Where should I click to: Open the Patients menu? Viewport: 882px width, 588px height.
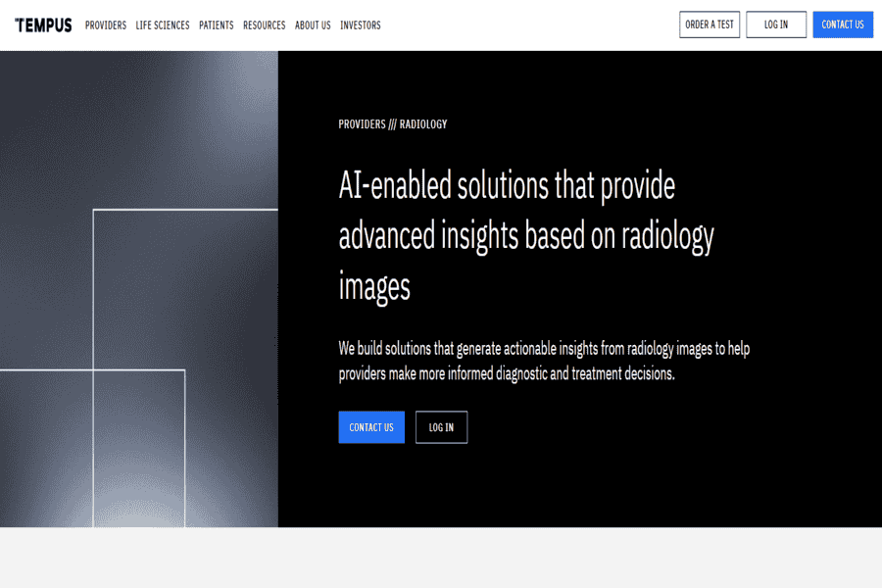(216, 25)
